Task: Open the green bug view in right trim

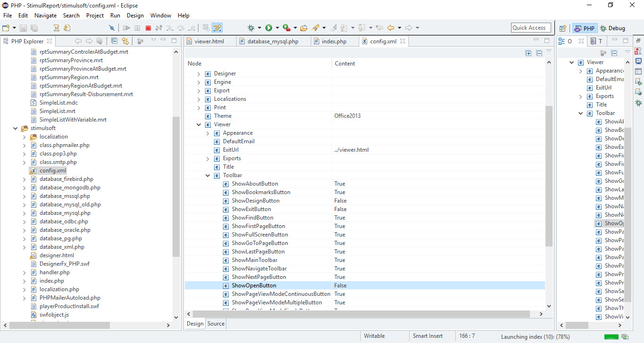Action: tap(638, 103)
